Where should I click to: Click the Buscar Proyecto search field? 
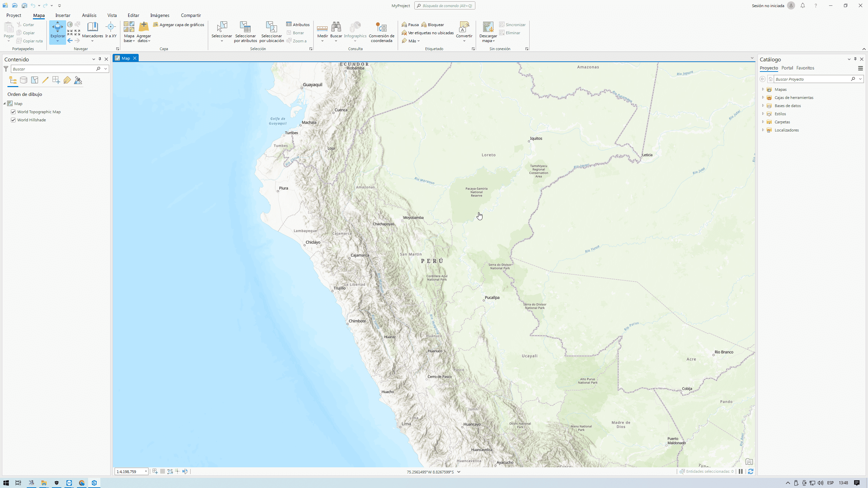pos(812,79)
